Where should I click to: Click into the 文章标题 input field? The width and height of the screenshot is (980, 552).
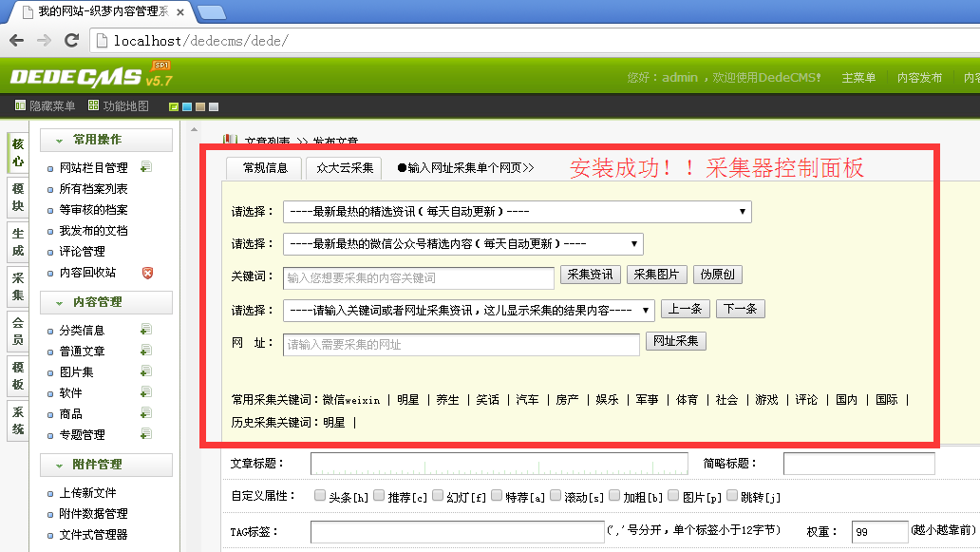(x=499, y=464)
